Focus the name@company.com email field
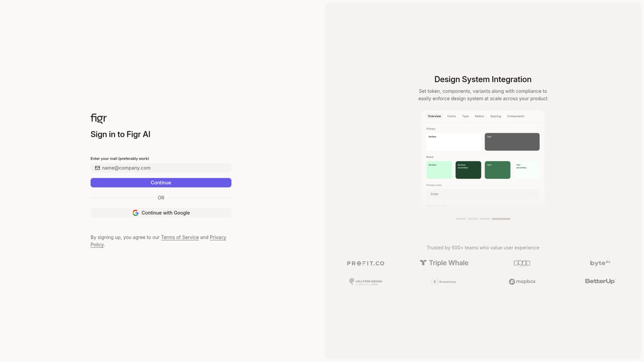644x362 pixels. point(161,168)
